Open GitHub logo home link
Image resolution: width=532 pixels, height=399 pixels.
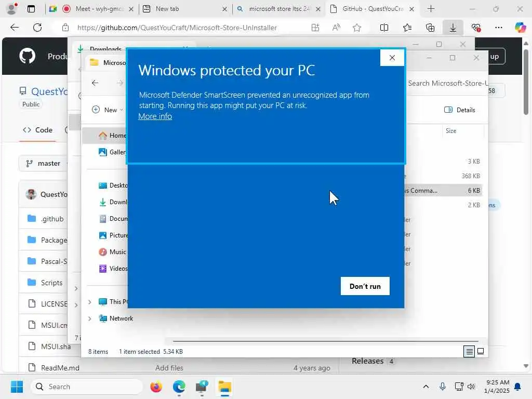point(27,56)
